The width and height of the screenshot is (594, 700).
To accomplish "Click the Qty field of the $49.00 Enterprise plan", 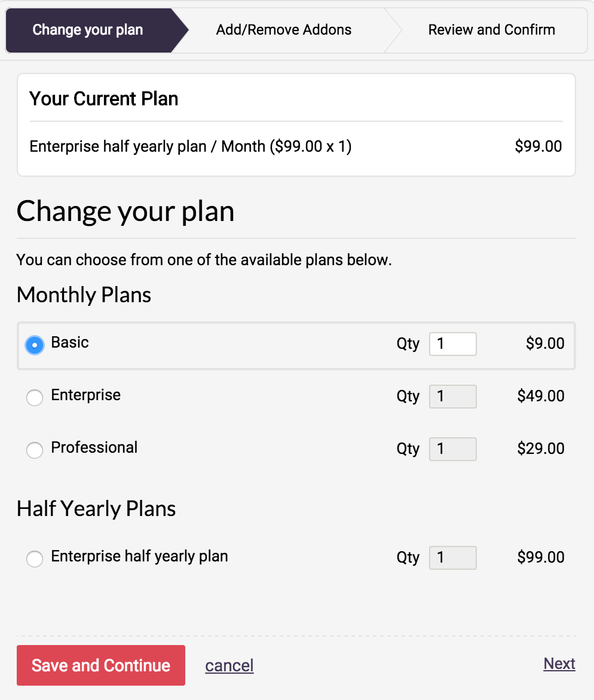I will coord(452,397).
